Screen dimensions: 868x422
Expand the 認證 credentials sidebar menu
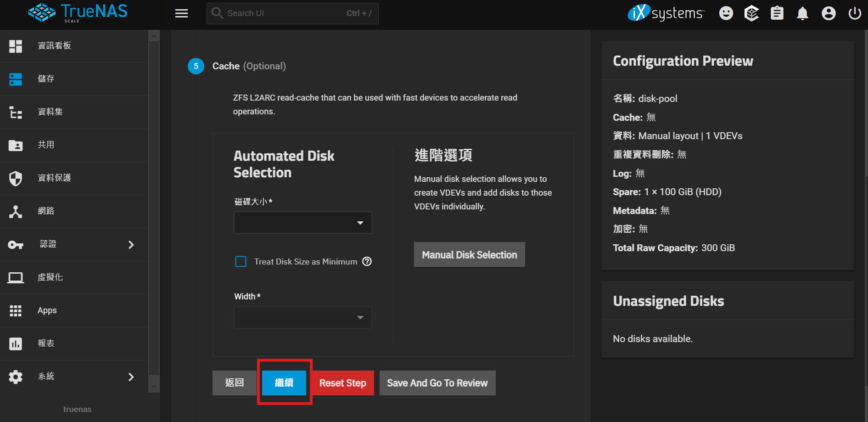(74, 244)
